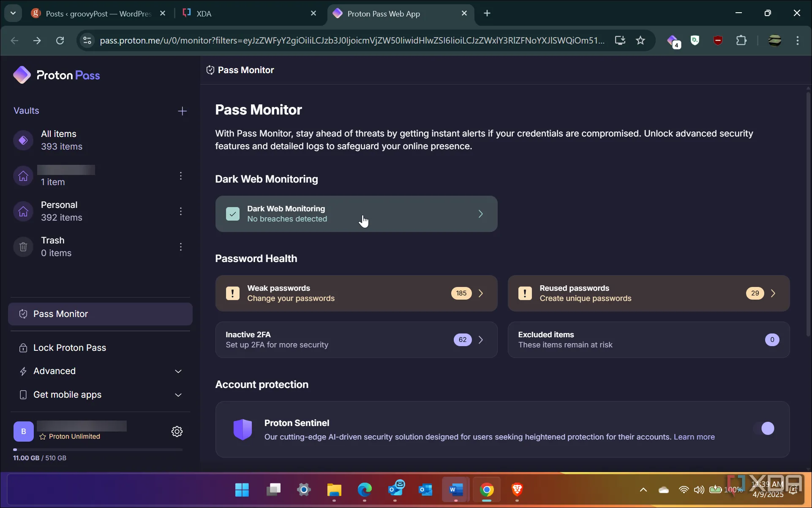Screen dimensions: 812x508
Task: Open Microsoft Edge from taskbar
Action: pos(365,490)
